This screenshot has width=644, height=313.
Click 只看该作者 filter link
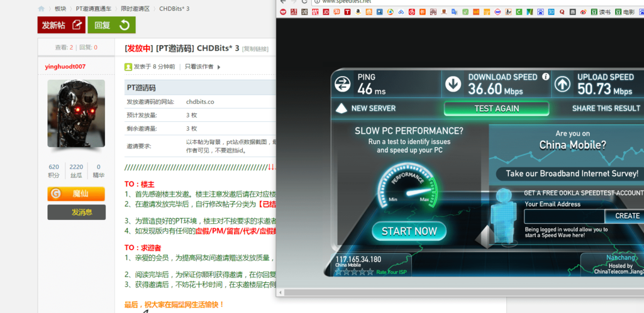click(199, 67)
